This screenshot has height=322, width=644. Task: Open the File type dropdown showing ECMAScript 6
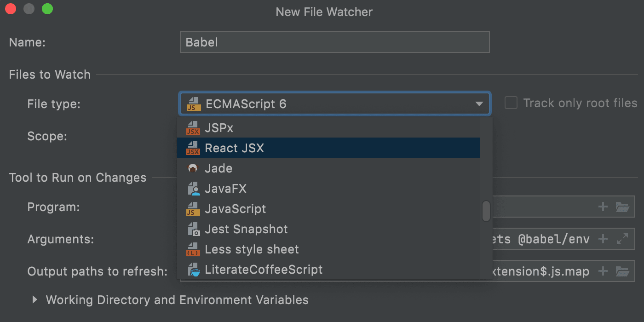coord(334,104)
